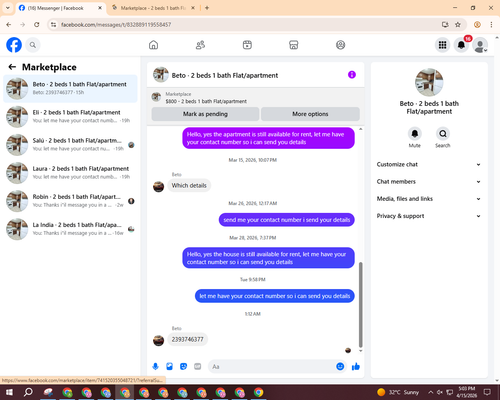
Task: View site information icon in address bar
Action: [53, 25]
